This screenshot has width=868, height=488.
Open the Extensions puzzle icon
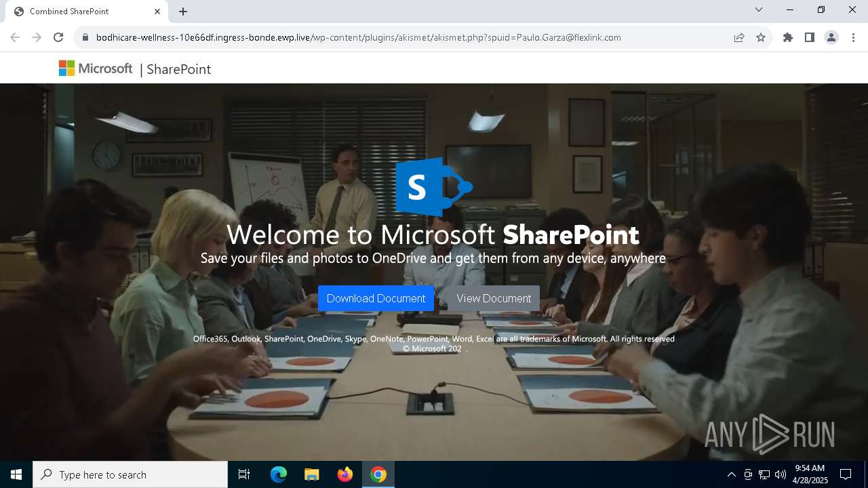pyautogui.click(x=788, y=37)
